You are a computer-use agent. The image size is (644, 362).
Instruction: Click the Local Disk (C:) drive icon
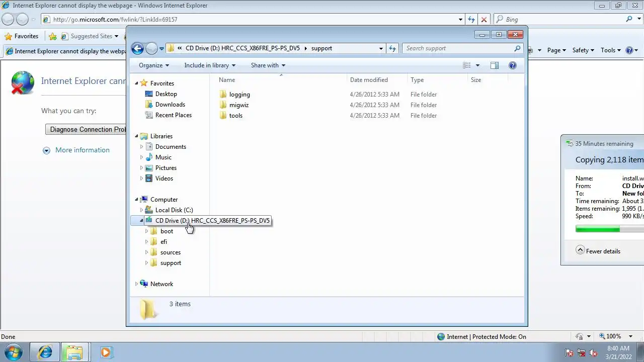[x=149, y=210]
